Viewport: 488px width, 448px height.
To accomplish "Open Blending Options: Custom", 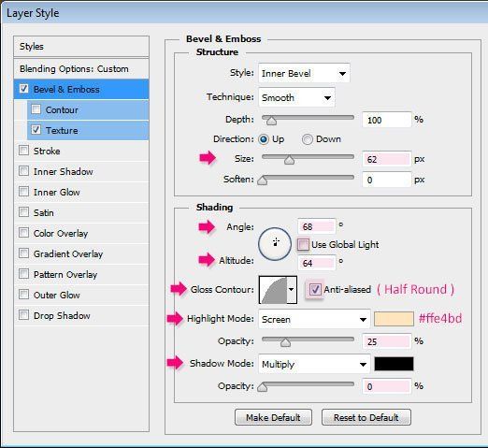I will (81, 68).
